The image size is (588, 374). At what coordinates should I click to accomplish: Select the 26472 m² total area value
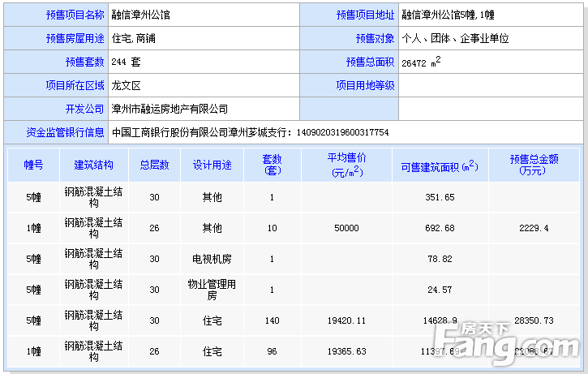422,62
